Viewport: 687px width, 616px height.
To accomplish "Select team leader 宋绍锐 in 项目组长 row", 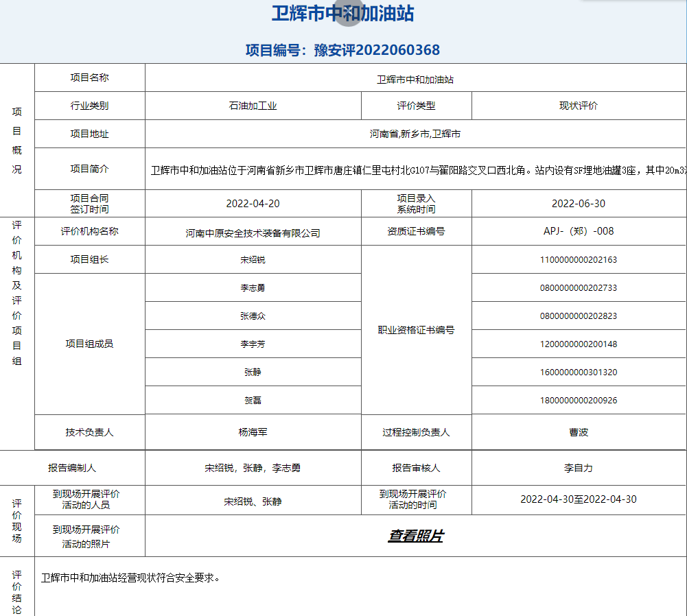I will point(253,259).
